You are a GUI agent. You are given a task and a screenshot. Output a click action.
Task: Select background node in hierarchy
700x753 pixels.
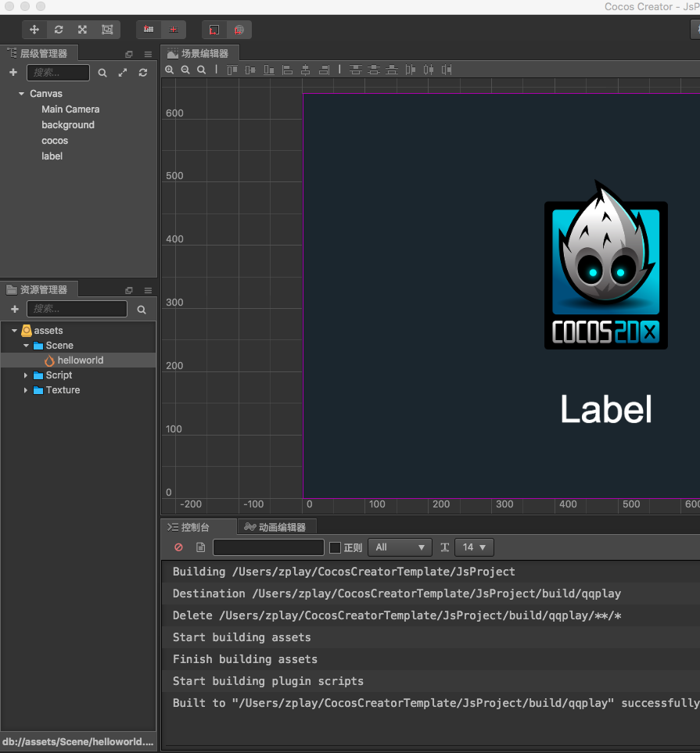click(68, 125)
